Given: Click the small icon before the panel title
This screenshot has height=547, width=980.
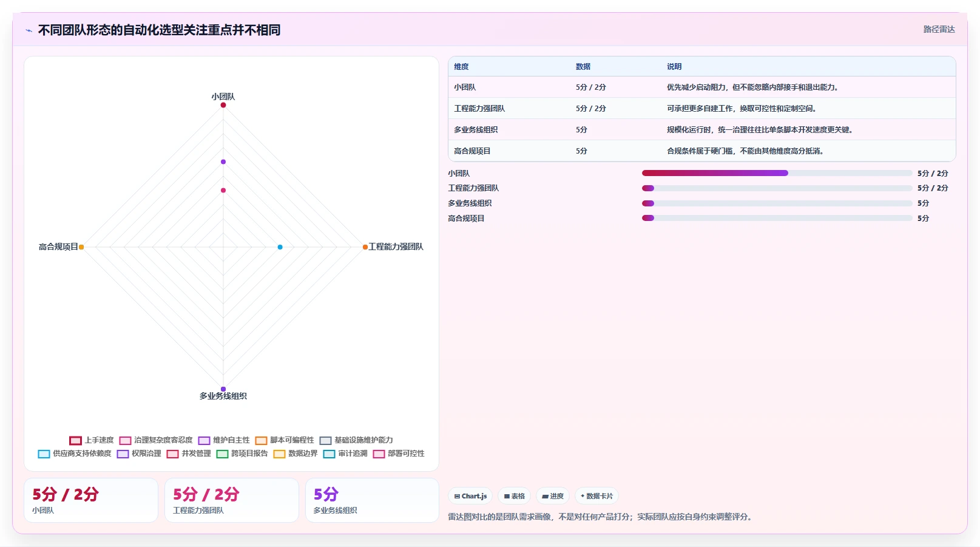Looking at the screenshot, I should tap(29, 30).
